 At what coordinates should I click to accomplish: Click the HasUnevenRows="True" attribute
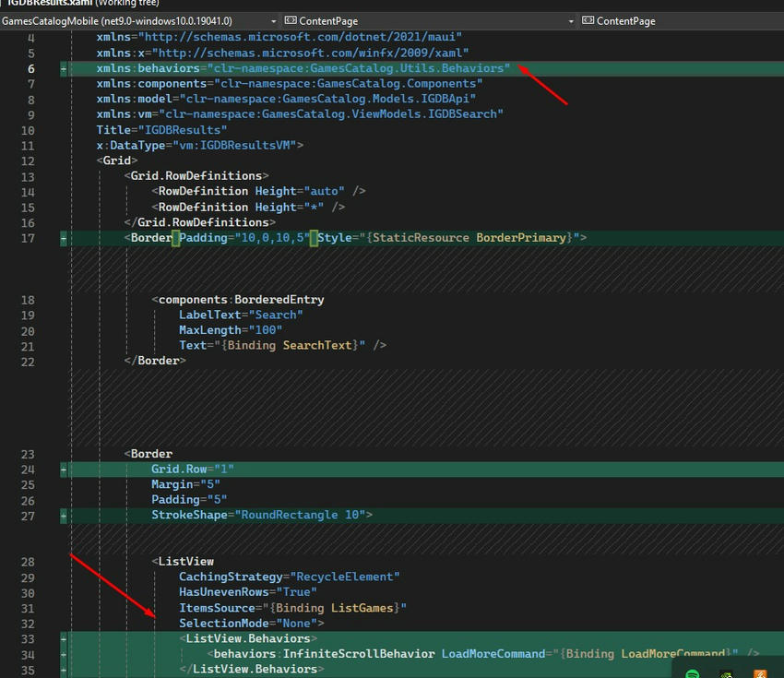pyautogui.click(x=248, y=592)
